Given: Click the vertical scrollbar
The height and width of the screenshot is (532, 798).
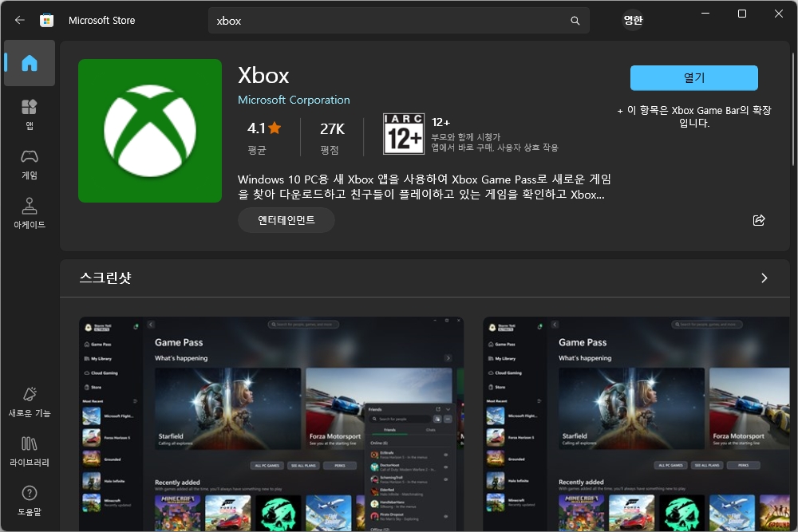Looking at the screenshot, I should 793,108.
